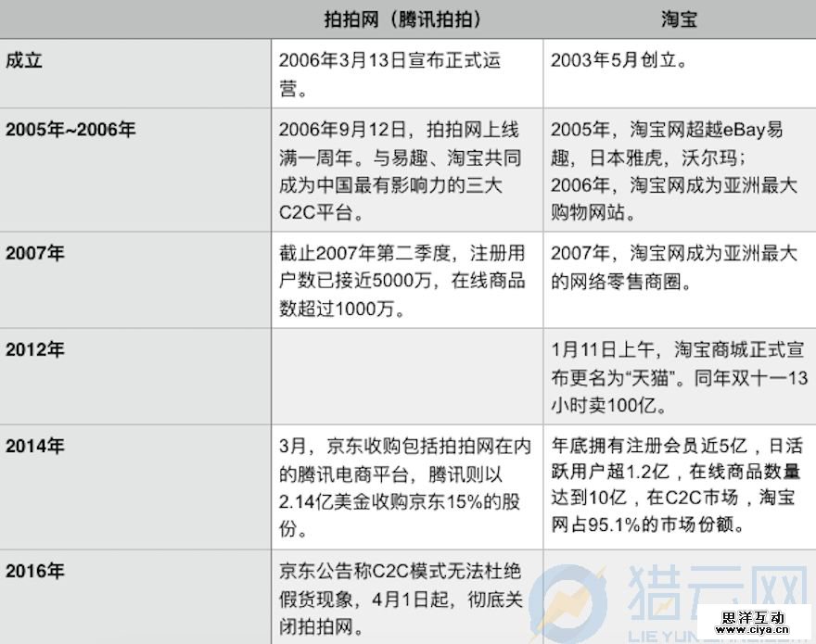Click the 成立 row header
Screen dimensions: 816x644
(24, 61)
